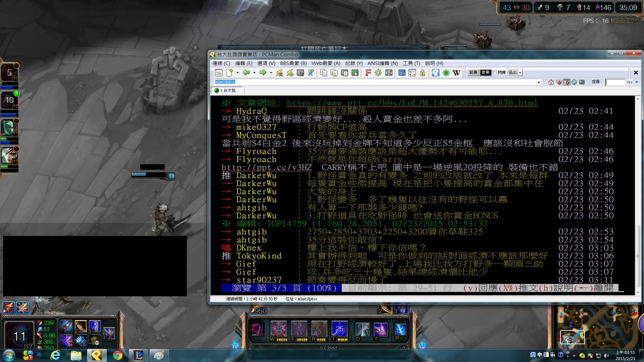Expand the telnet address bar dropdown
This screenshot has height=362, width=644.
tap(539, 82)
